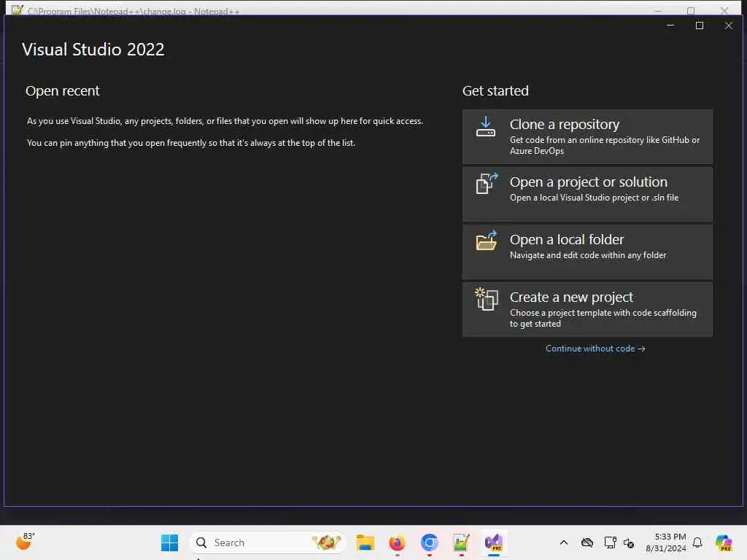
Task: Start Create a new project
Action: click(587, 309)
